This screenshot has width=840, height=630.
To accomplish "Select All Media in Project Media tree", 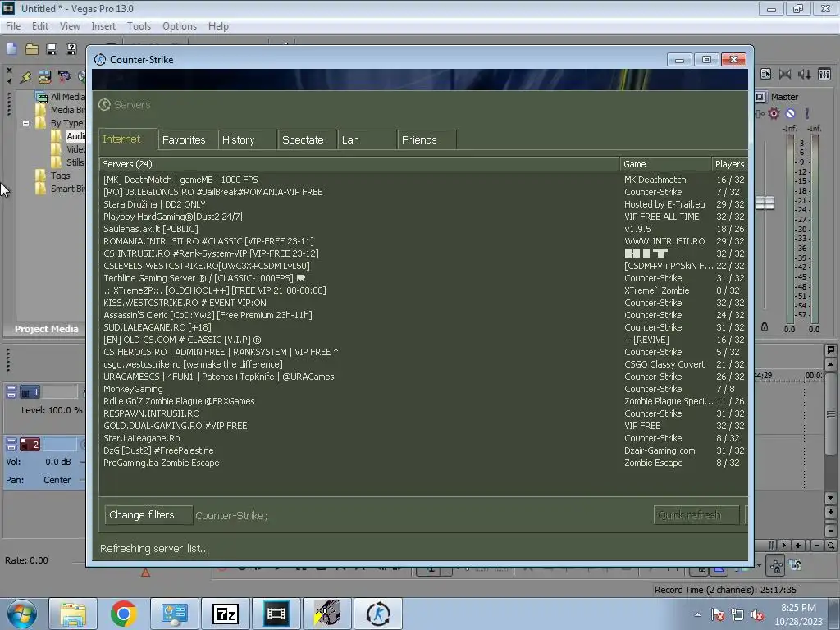I will click(67, 97).
